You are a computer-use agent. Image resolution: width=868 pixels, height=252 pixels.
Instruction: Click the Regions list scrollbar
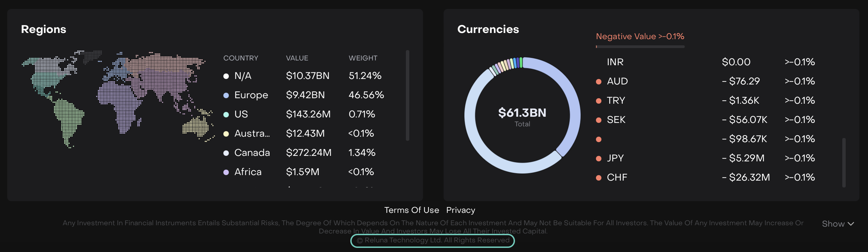[408, 95]
